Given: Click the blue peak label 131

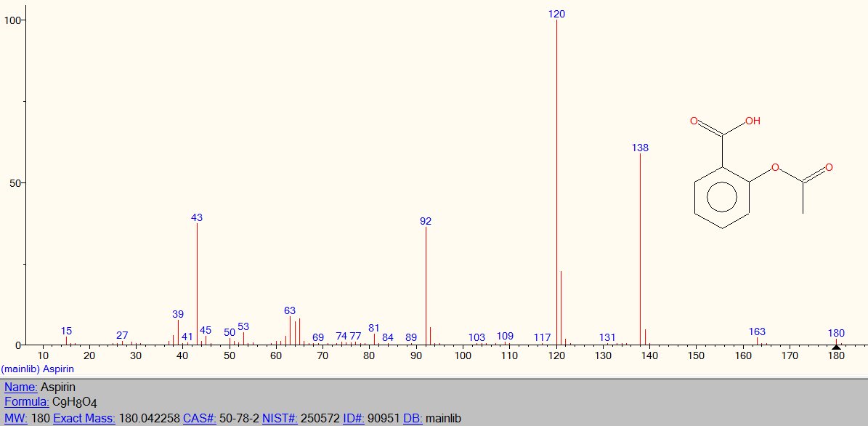Looking at the screenshot, I should click(607, 337).
